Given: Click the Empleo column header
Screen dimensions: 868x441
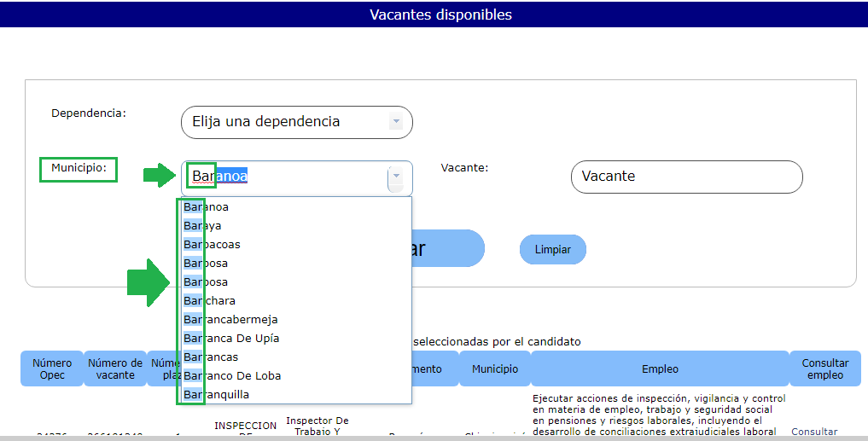Looking at the screenshot, I should pyautogui.click(x=660, y=368).
